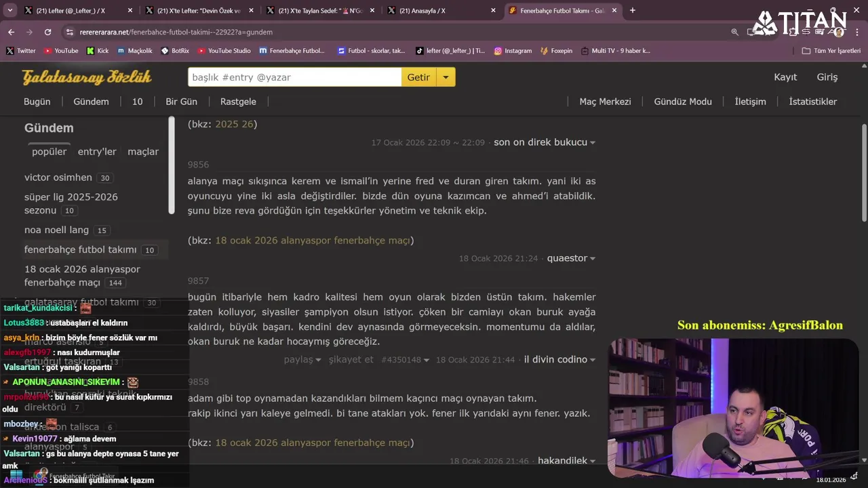The width and height of the screenshot is (868, 488).
Task: Open the #4350148 entry id dropdown
Action: (405, 360)
